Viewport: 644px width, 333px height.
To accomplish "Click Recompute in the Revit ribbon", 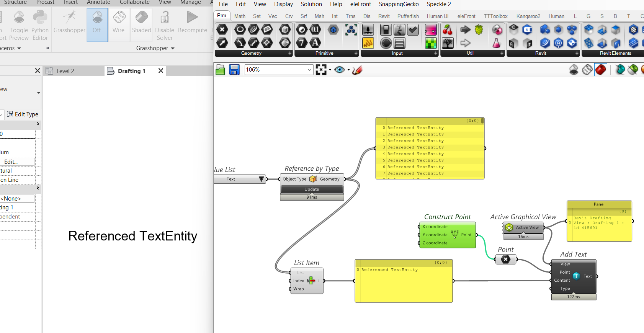I will [x=192, y=22].
